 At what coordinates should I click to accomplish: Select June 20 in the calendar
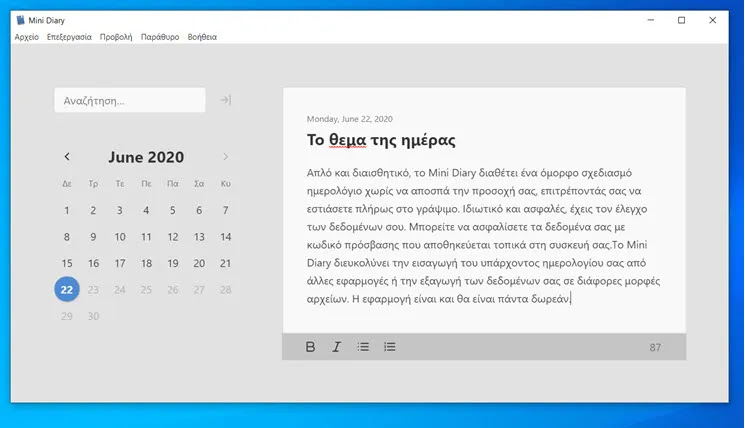(199, 263)
